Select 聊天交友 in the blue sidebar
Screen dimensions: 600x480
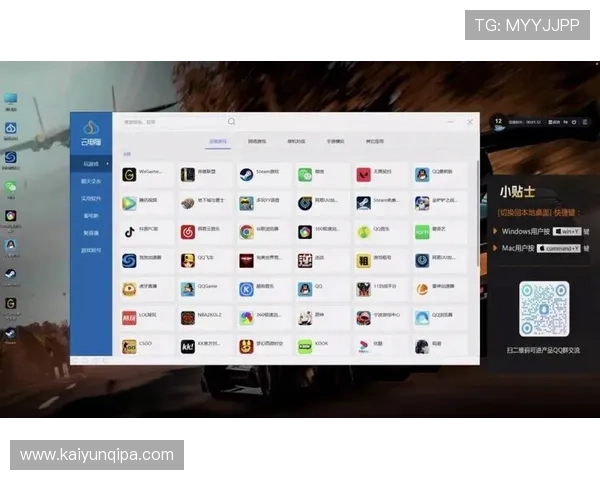[91, 181]
